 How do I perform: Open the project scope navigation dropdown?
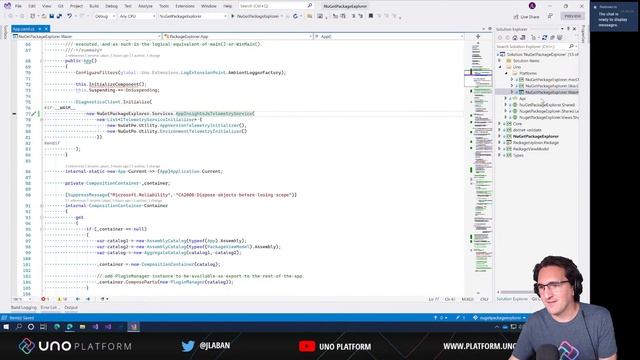(x=87, y=36)
